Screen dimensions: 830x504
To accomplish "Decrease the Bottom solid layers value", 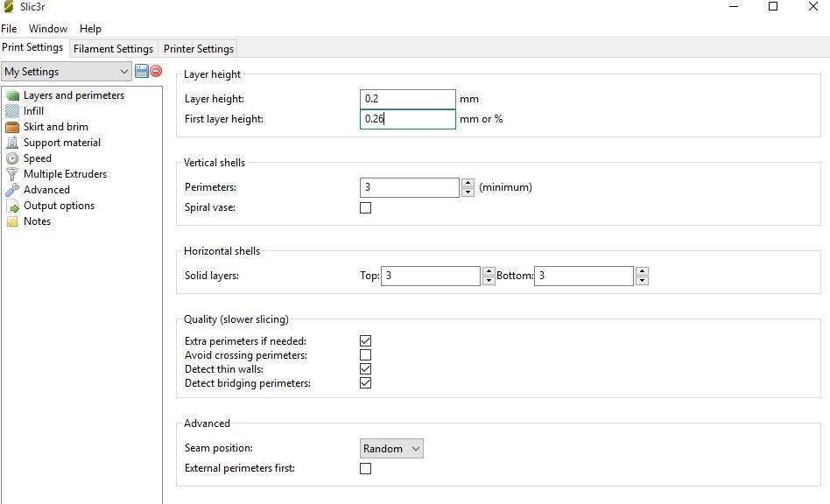I will pyautogui.click(x=642, y=280).
